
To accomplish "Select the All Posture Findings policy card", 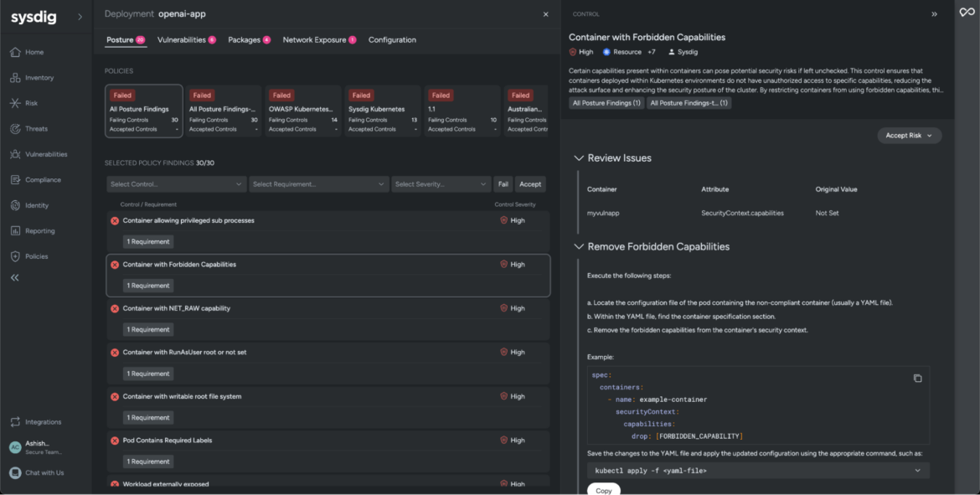I will pos(144,111).
